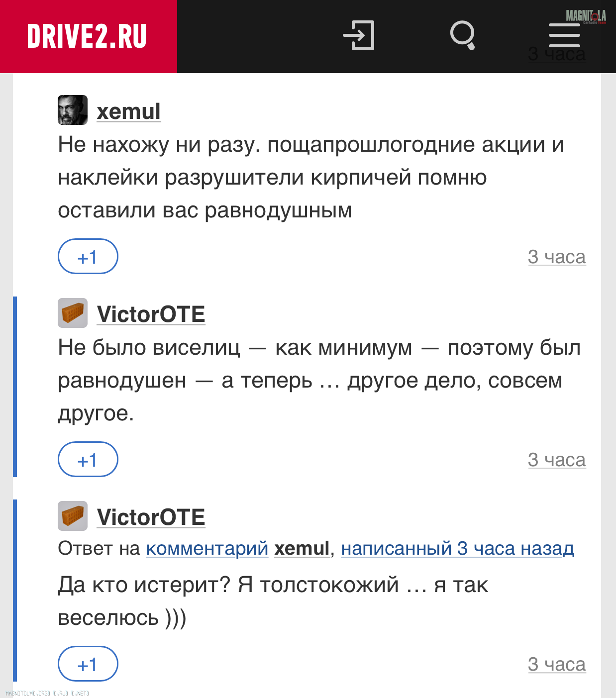Follow the 'комментарий' reply link
This screenshot has height=698, width=616.
[207, 549]
